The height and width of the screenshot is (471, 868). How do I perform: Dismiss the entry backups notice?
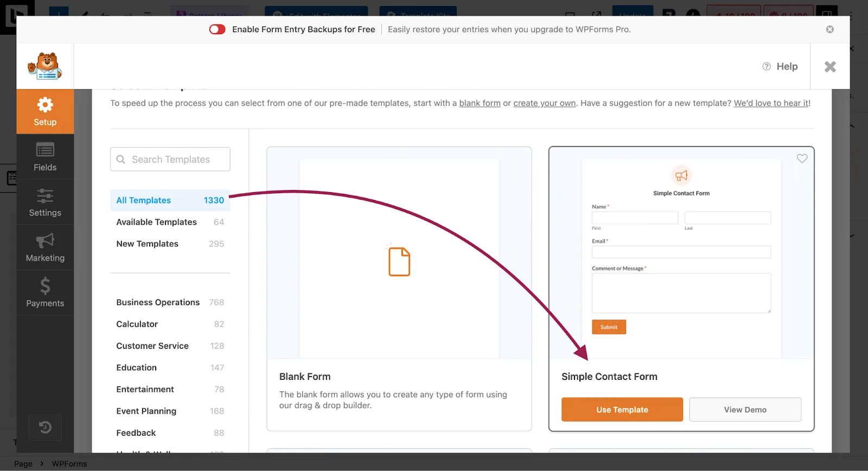(830, 29)
